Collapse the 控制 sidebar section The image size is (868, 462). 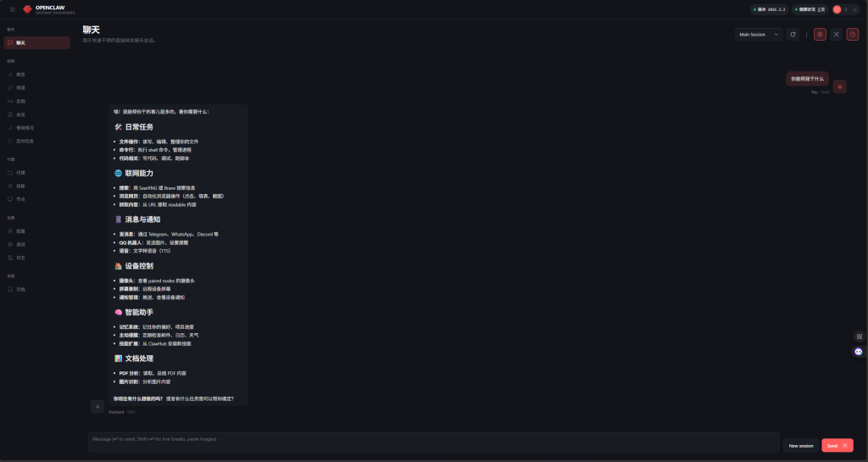66,61
